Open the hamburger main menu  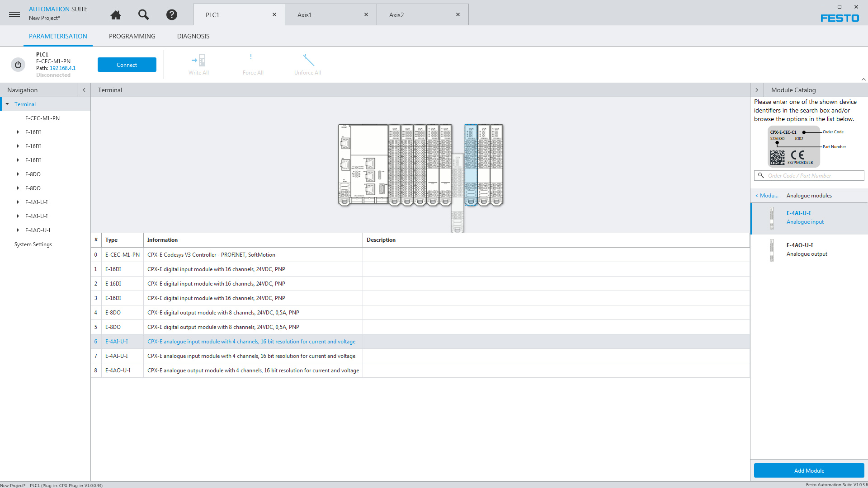click(x=14, y=14)
